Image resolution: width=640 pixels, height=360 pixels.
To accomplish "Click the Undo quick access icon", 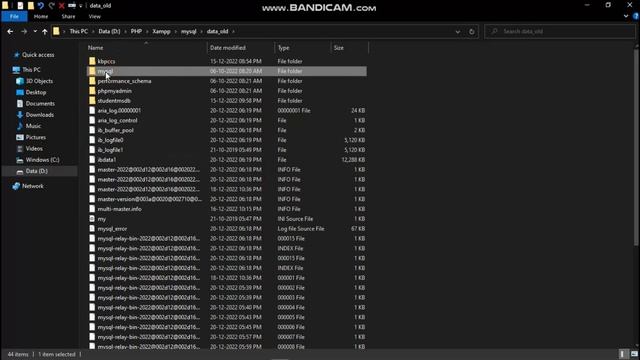I will click(40, 6).
